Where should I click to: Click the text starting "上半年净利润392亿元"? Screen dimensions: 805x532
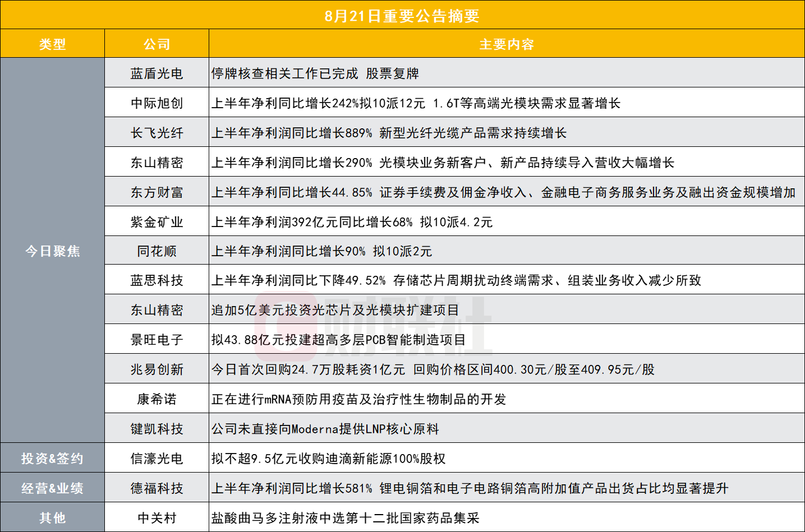click(352, 222)
